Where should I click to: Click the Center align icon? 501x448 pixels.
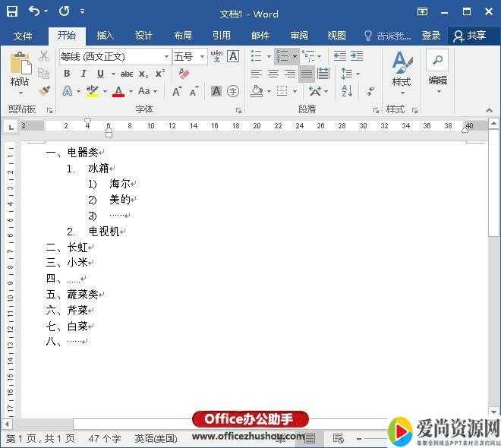273,74
